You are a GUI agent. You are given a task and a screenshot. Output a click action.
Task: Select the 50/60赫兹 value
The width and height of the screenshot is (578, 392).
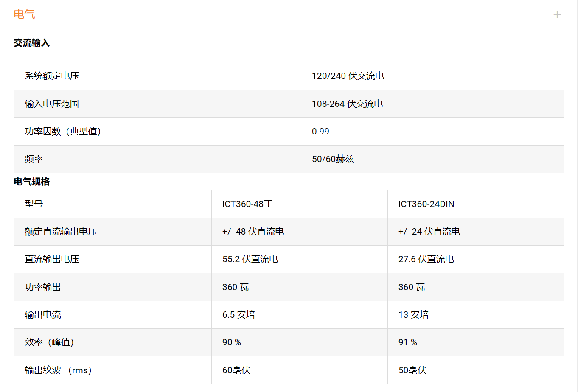333,159
